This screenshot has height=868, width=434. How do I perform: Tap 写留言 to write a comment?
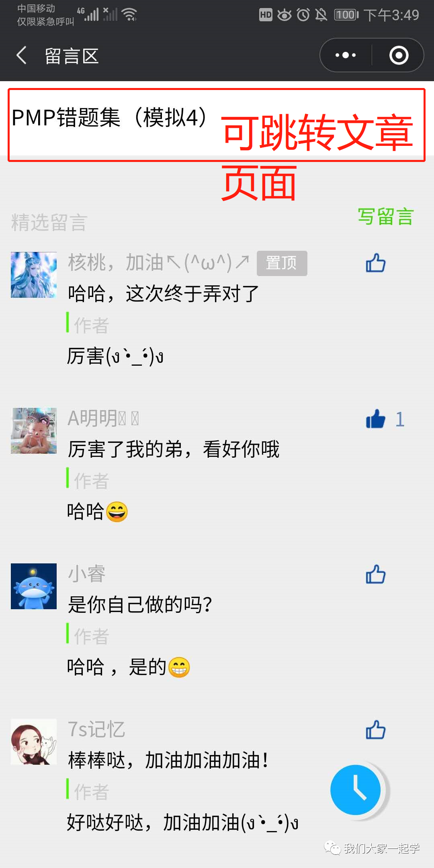pyautogui.click(x=386, y=217)
